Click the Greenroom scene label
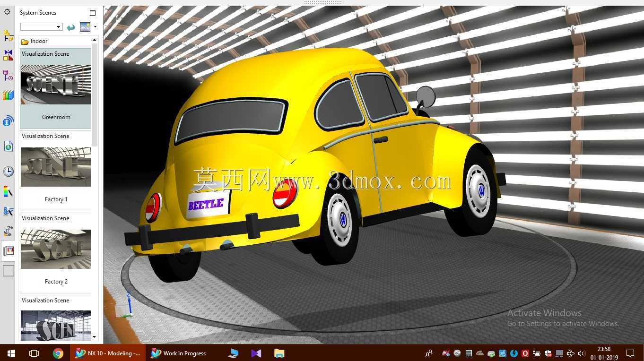The width and height of the screenshot is (644, 361). (x=56, y=117)
